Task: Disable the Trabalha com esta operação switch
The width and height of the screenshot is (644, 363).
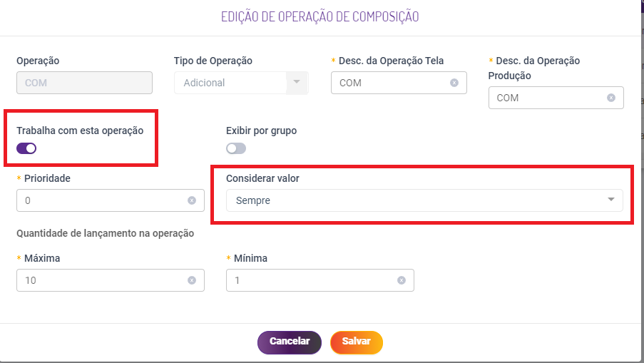Action: click(26, 148)
